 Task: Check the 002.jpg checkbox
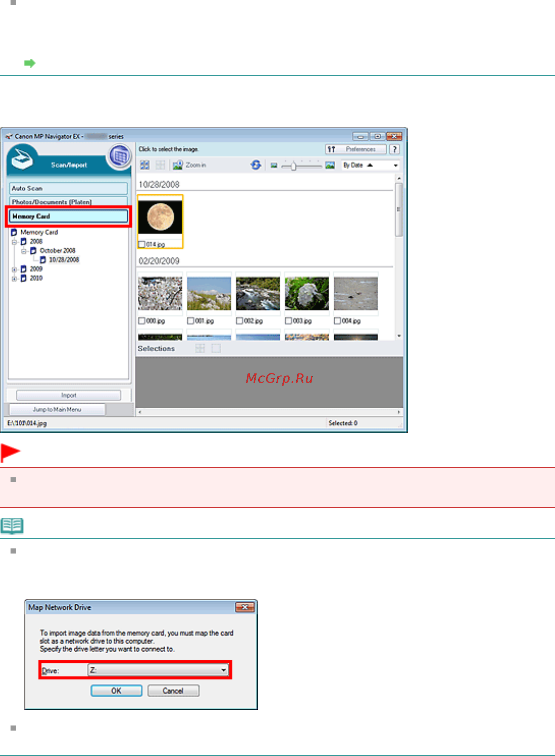[240, 321]
